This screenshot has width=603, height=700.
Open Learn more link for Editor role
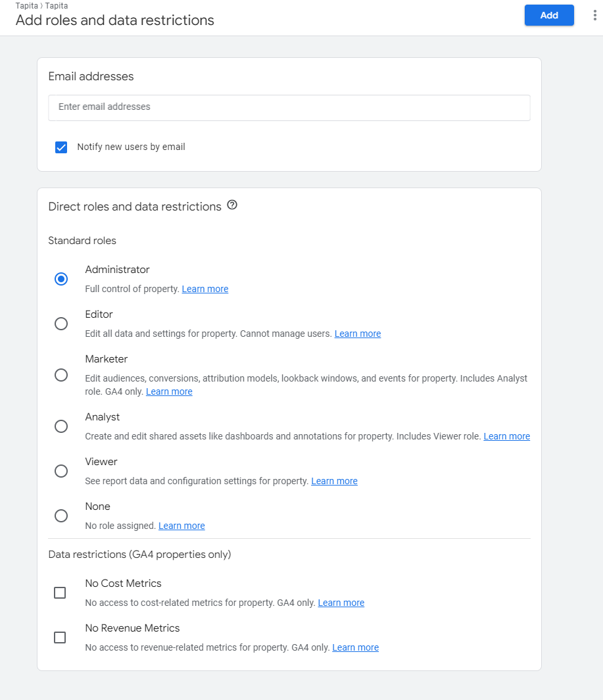(x=358, y=334)
